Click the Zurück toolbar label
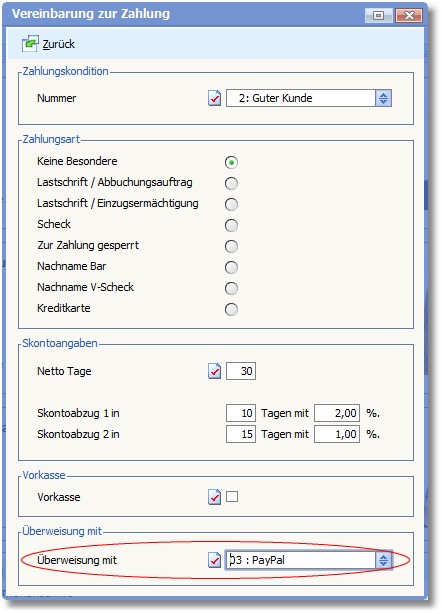 point(58,44)
